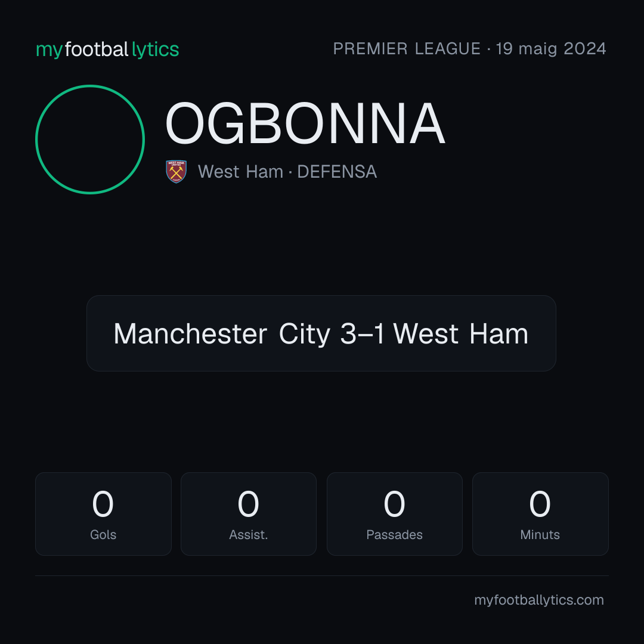Click the green 'my' part of logo
Image resolution: width=644 pixels, height=644 pixels.
49,51
